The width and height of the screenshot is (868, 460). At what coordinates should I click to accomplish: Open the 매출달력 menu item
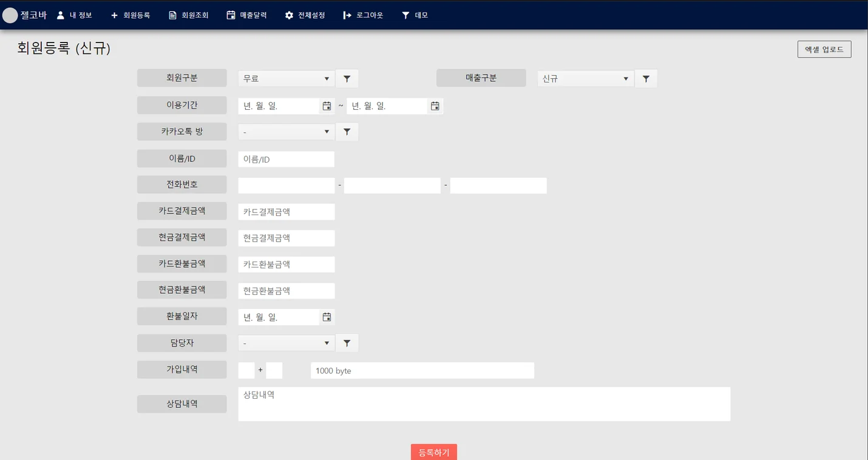[246, 15]
